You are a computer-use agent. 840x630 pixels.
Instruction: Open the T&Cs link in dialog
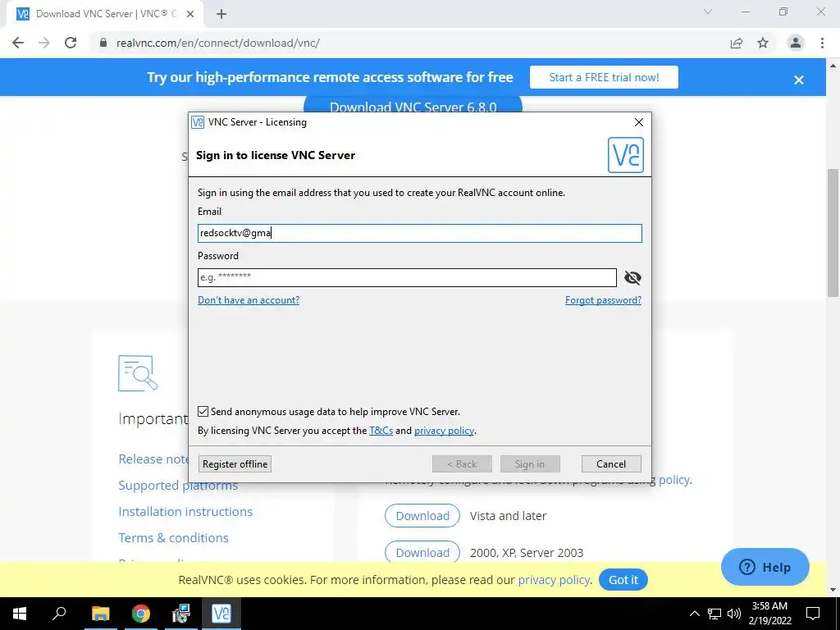(x=381, y=430)
